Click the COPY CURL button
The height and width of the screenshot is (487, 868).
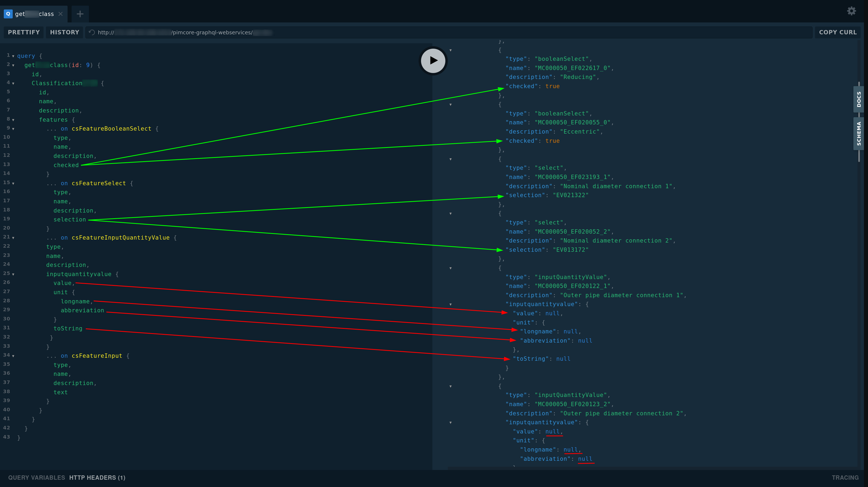pos(838,32)
